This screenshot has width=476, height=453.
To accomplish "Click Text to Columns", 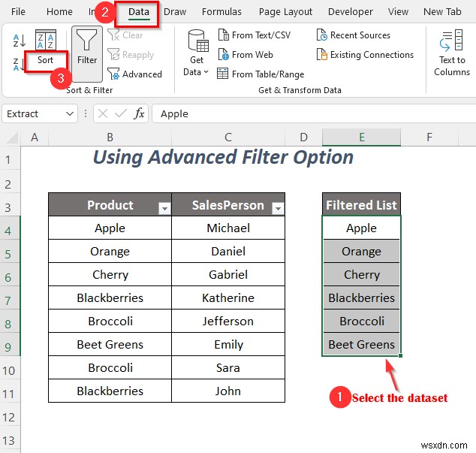I will pyautogui.click(x=452, y=53).
